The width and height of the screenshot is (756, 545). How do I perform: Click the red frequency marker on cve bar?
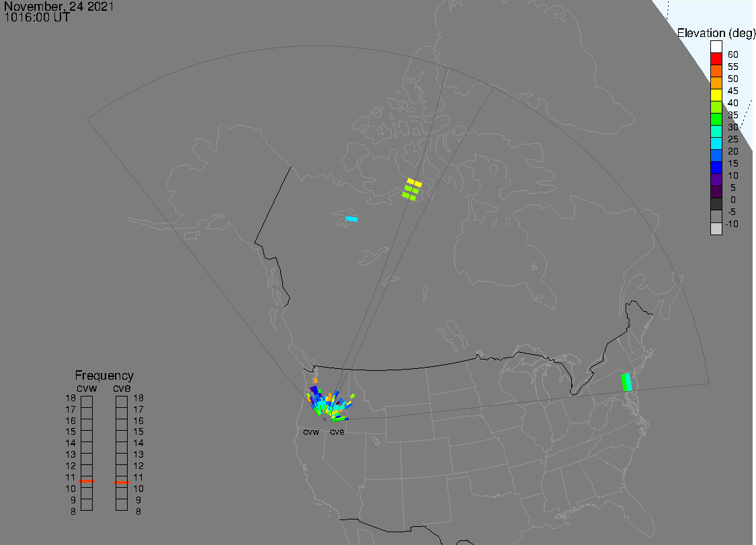(122, 483)
